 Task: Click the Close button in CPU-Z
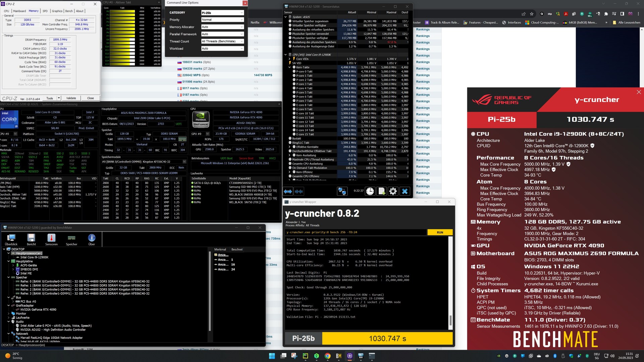click(x=91, y=98)
